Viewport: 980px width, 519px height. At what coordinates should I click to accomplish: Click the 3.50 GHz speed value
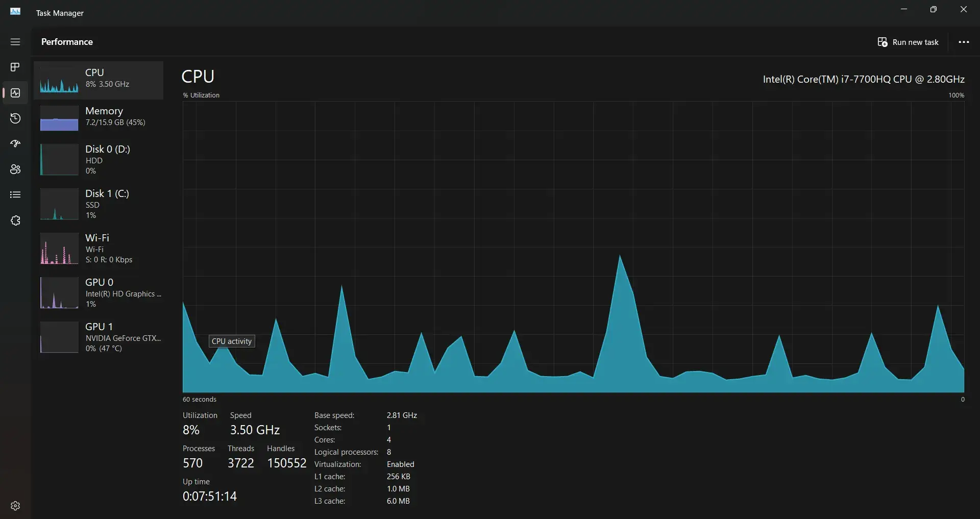click(255, 430)
